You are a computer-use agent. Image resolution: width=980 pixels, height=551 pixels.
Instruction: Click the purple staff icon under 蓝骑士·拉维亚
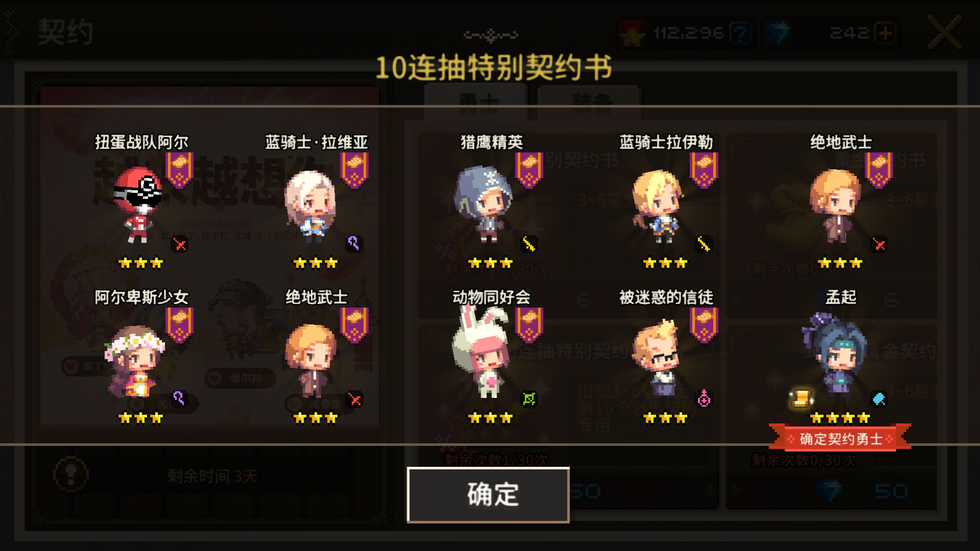(354, 243)
